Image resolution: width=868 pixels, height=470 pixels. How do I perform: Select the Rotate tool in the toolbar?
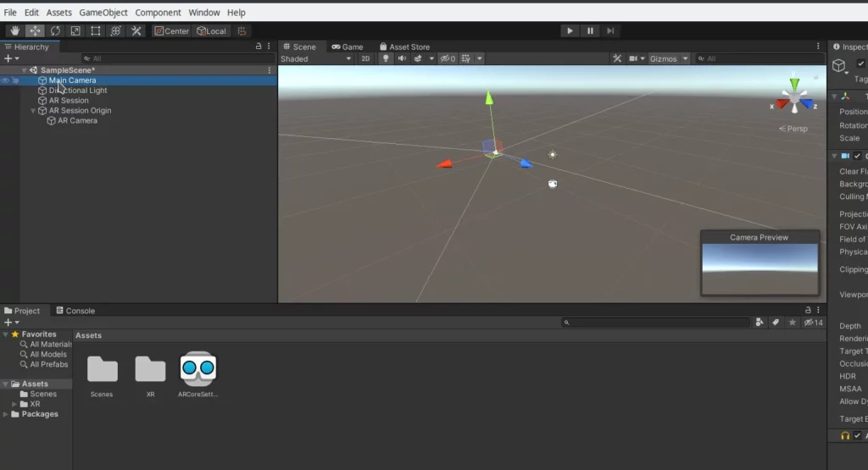pos(55,31)
